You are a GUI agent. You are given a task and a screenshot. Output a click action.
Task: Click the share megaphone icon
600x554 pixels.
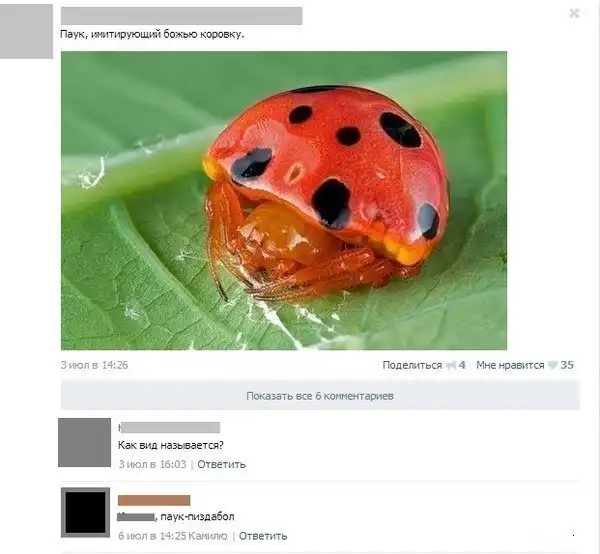tap(452, 366)
